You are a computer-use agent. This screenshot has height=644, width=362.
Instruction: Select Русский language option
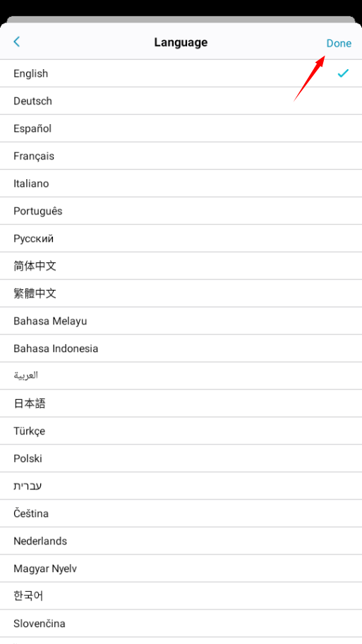181,238
